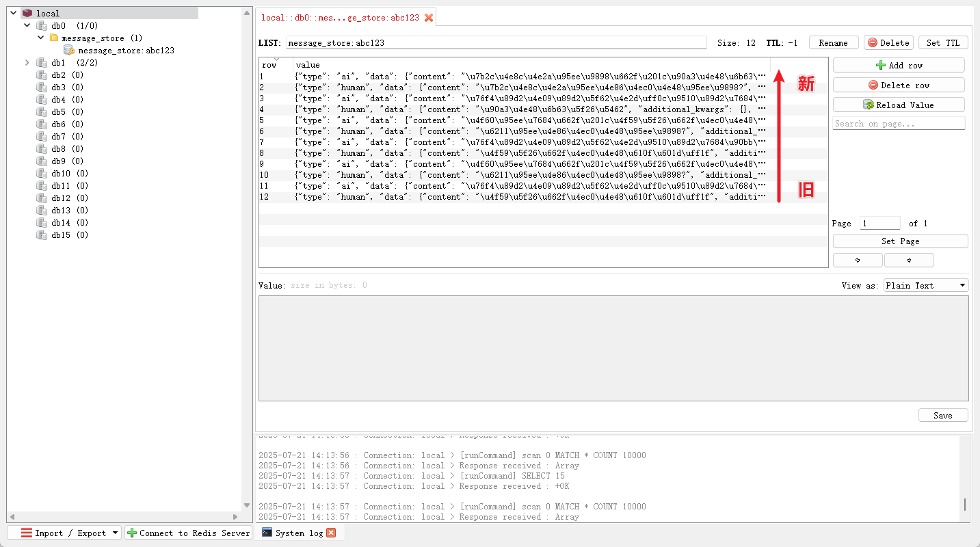The width and height of the screenshot is (980, 547).
Task: Click the Set TTL button
Action: point(943,42)
